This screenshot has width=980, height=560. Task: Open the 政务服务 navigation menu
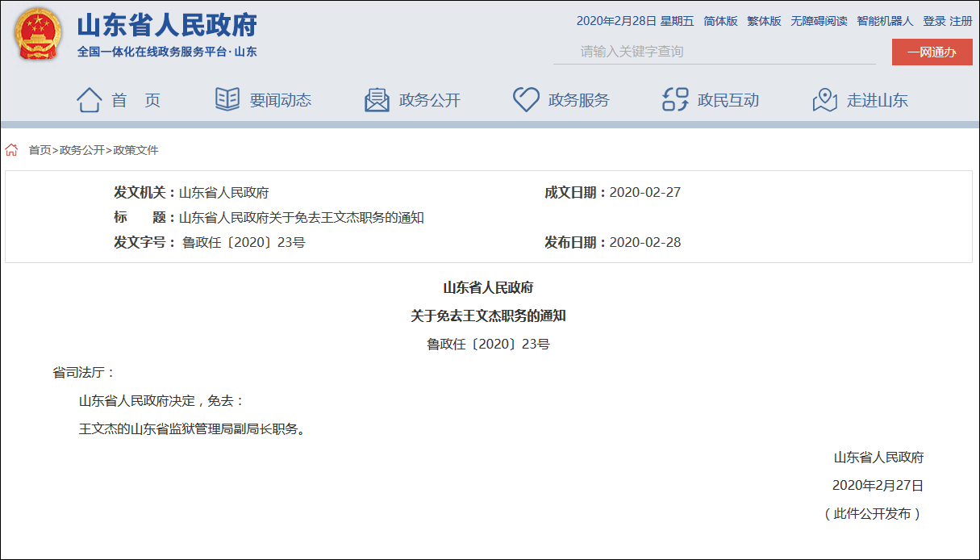[x=579, y=100]
